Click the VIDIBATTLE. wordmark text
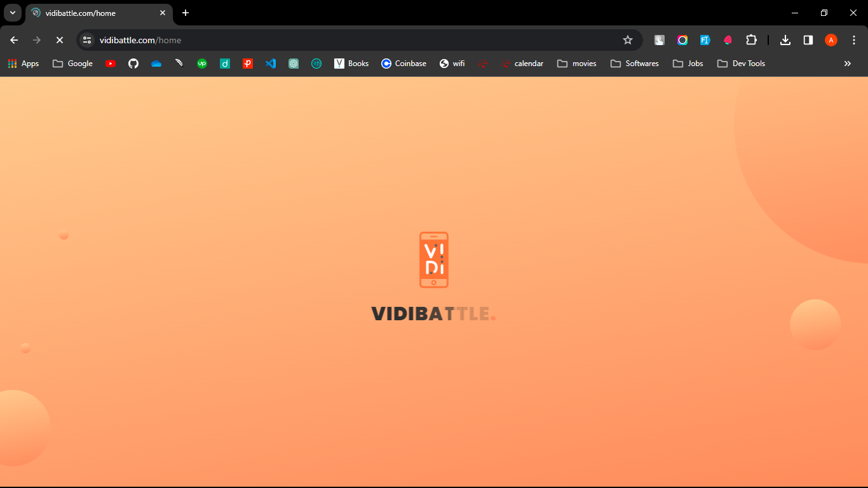Screen dimensions: 868x488 [433, 313]
